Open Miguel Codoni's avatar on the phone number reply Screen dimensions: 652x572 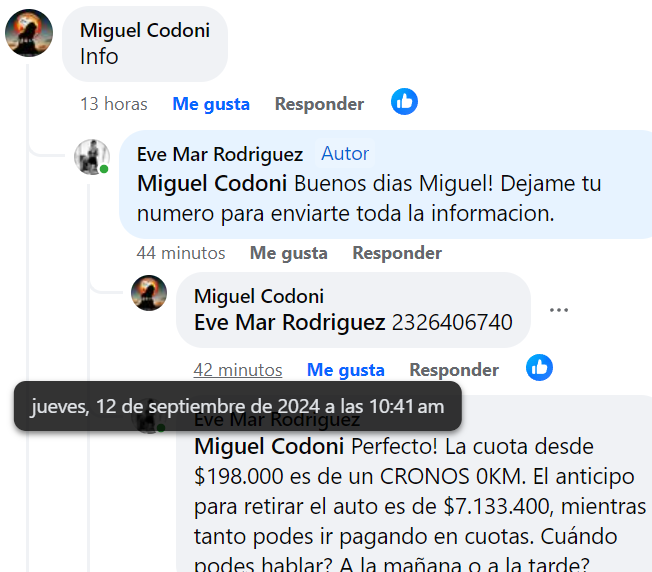coord(149,293)
